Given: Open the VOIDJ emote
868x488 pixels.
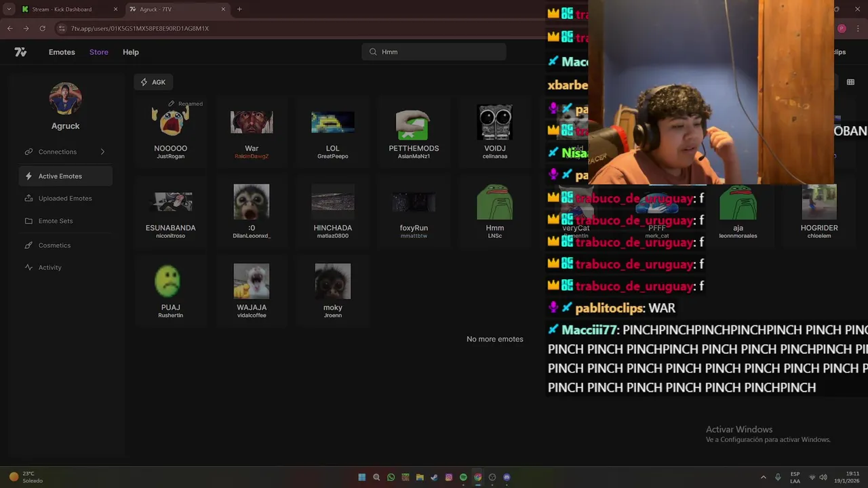Looking at the screenshot, I should [x=495, y=131].
